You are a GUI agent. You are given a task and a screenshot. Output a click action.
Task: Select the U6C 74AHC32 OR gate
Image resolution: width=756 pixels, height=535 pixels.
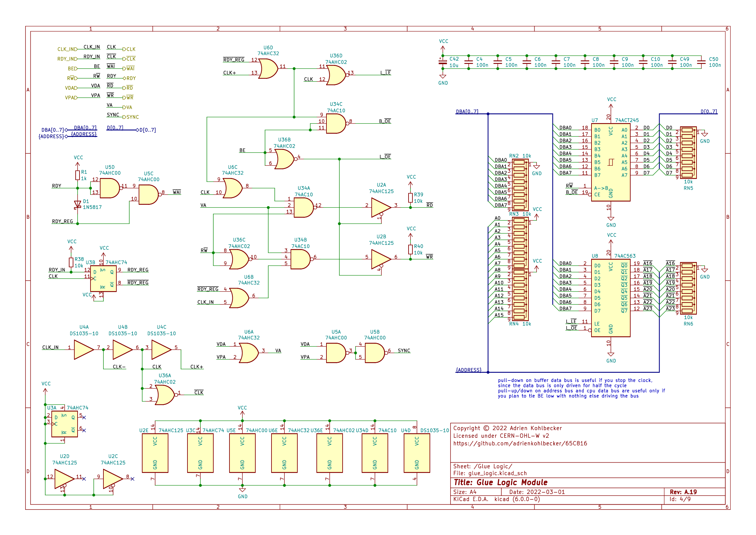coord(233,188)
